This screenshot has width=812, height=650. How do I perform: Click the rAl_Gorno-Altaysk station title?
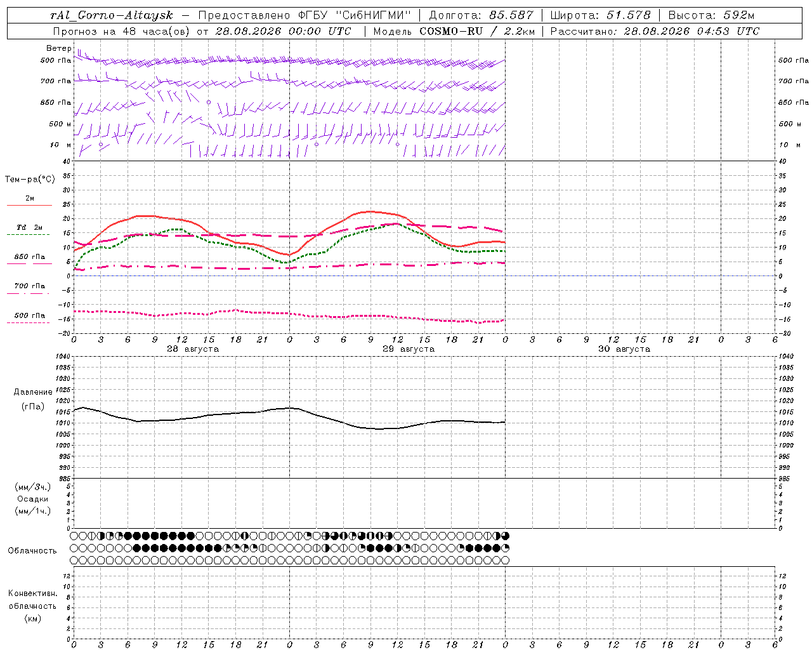click(112, 15)
